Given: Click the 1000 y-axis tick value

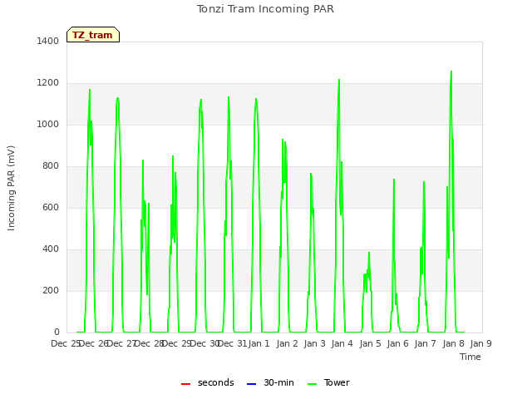Looking at the screenshot, I should 48,124.
